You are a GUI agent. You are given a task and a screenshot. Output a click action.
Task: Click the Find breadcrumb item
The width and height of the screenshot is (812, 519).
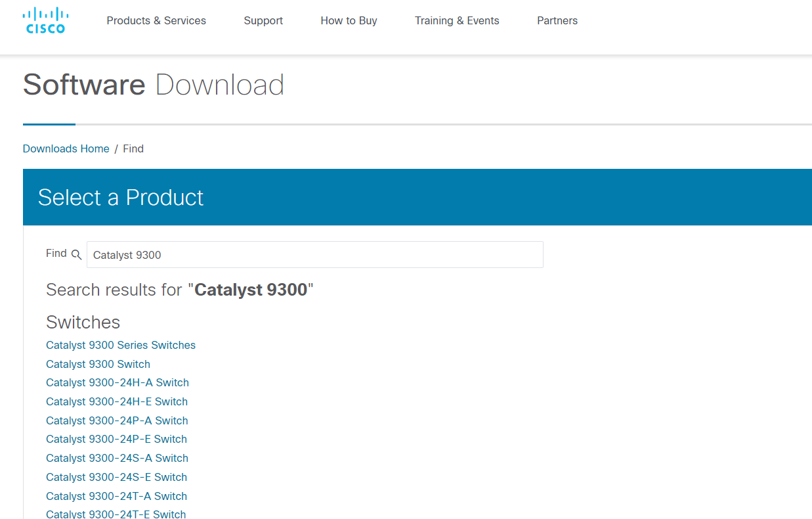(x=133, y=148)
